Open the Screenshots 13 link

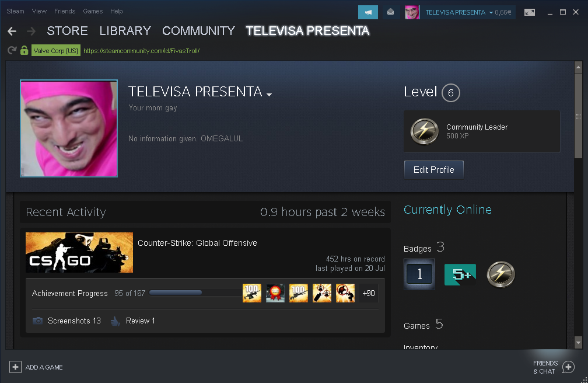[x=74, y=321]
